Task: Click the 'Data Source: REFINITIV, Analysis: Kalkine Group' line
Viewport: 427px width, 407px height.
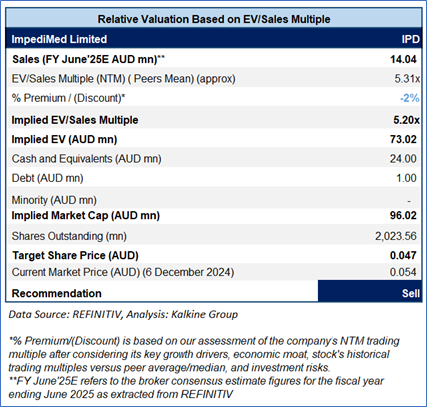Action: click(x=123, y=315)
